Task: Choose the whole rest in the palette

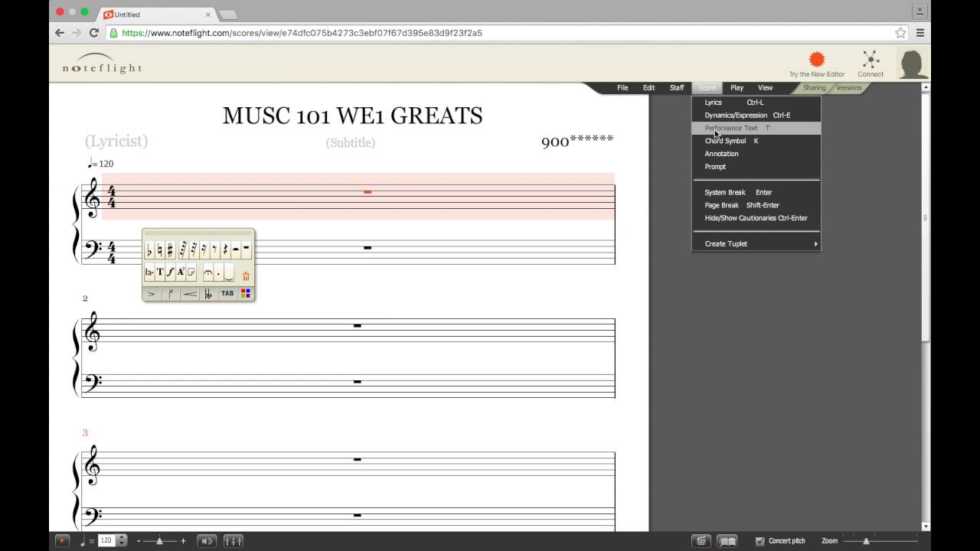Action: tap(246, 249)
